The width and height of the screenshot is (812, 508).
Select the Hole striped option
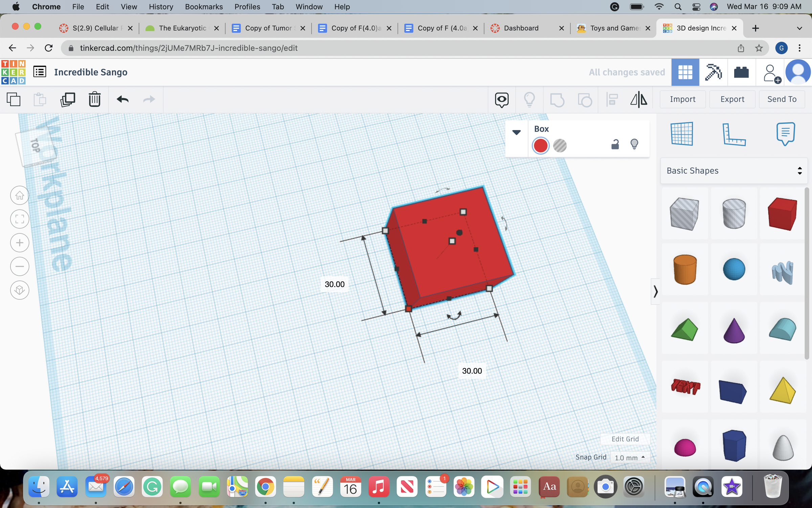560,146
